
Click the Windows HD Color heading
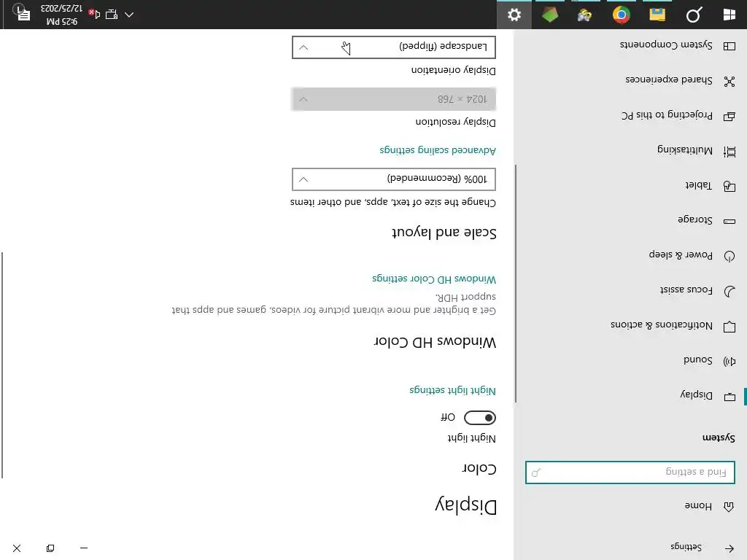(x=435, y=342)
